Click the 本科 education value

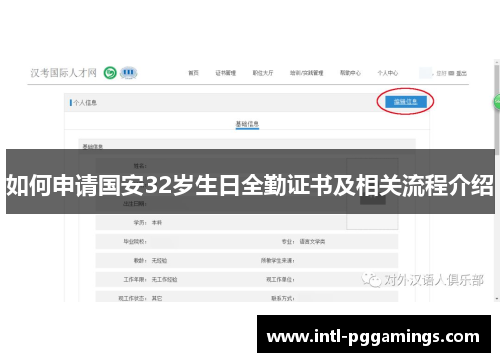157,222
